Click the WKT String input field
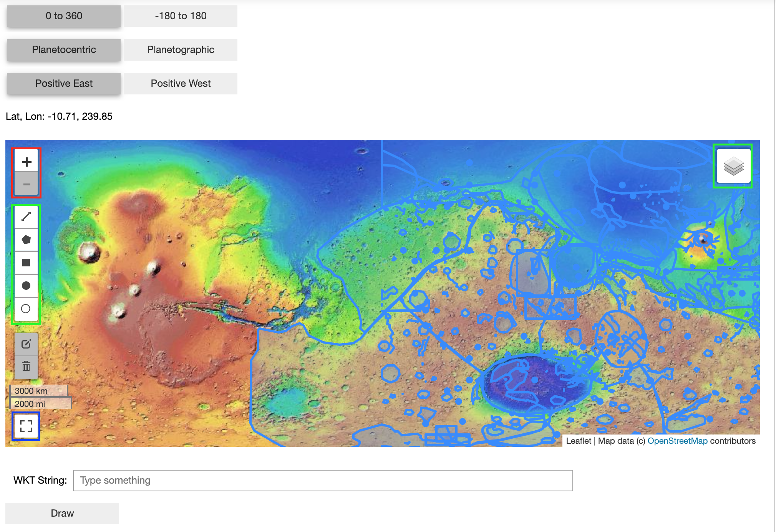The width and height of the screenshot is (776, 532). pyautogui.click(x=323, y=481)
